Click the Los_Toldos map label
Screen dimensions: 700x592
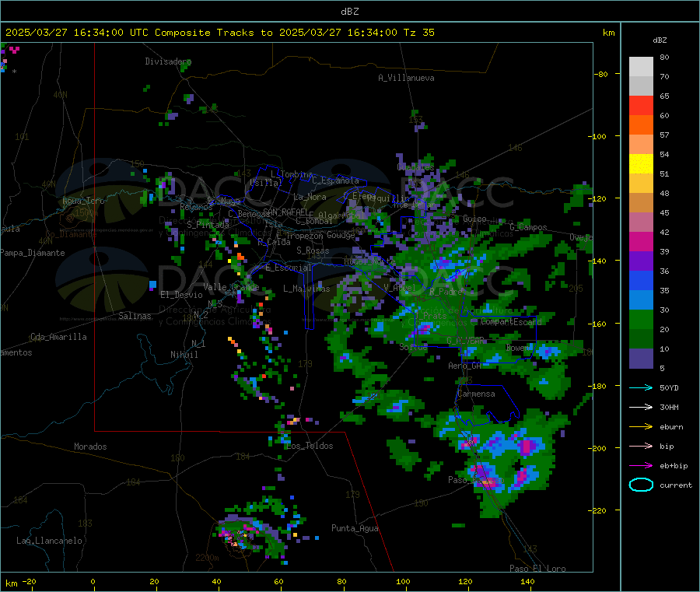(310, 446)
